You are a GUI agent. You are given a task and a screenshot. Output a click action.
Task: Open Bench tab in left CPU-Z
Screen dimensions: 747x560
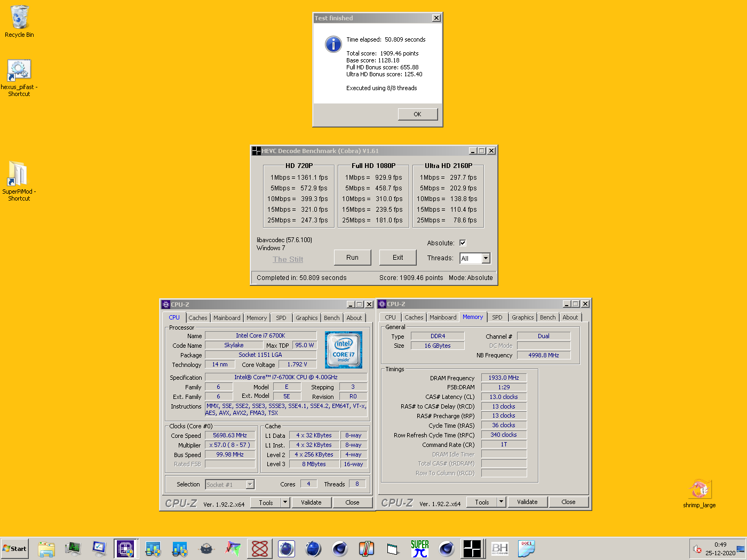tap(332, 318)
